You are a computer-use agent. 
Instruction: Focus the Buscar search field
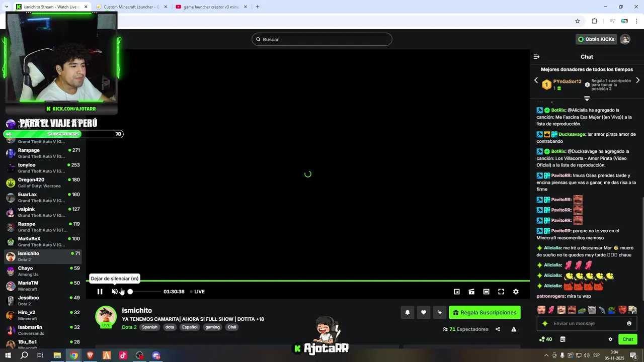[x=322, y=39]
